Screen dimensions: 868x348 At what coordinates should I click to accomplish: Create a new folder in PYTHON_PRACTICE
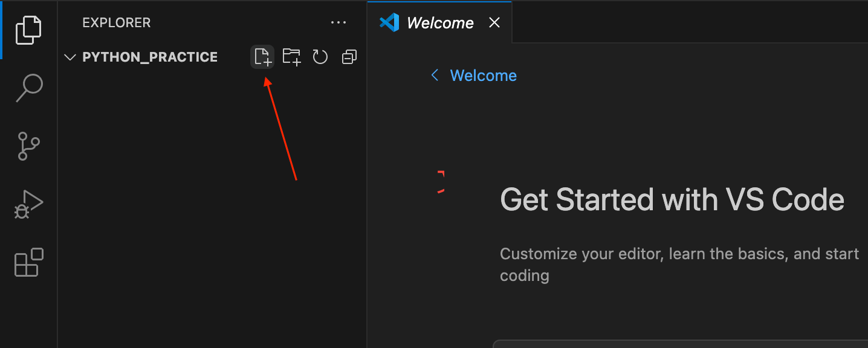(x=291, y=57)
